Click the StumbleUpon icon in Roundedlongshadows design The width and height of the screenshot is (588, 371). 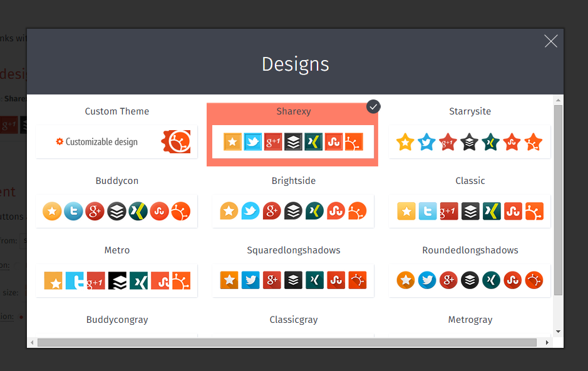(x=513, y=280)
